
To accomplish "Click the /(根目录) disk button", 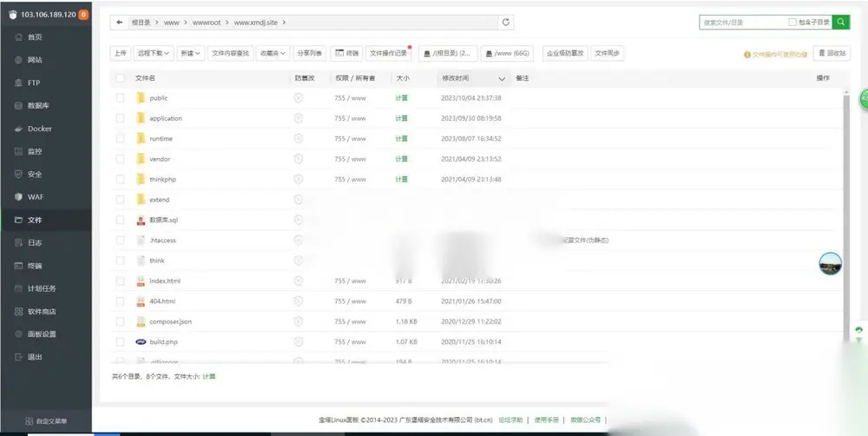I will pos(448,53).
